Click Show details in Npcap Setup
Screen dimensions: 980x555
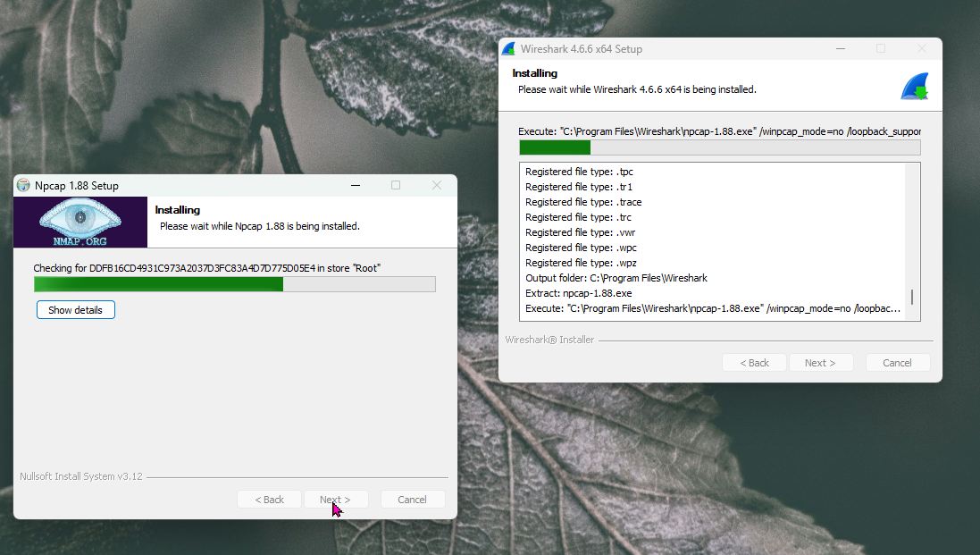(76, 310)
